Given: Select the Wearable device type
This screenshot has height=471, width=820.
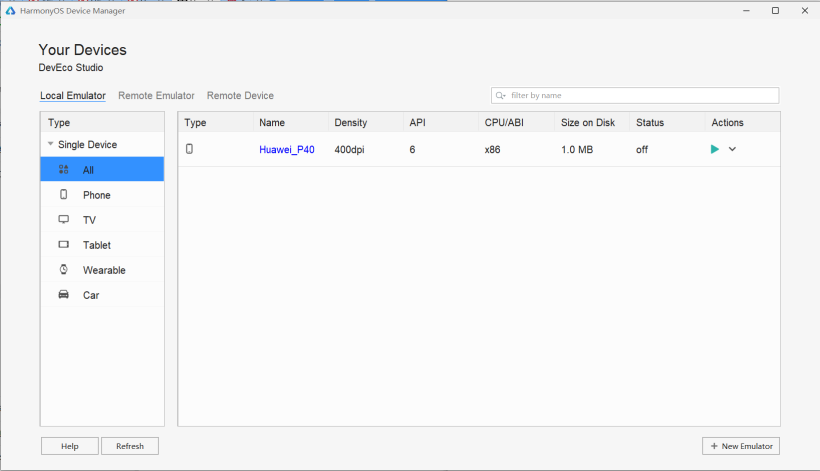Looking at the screenshot, I should point(102,270).
